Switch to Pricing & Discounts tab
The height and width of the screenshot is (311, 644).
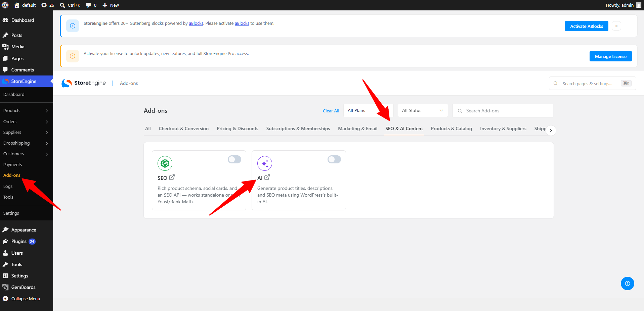[x=238, y=128]
